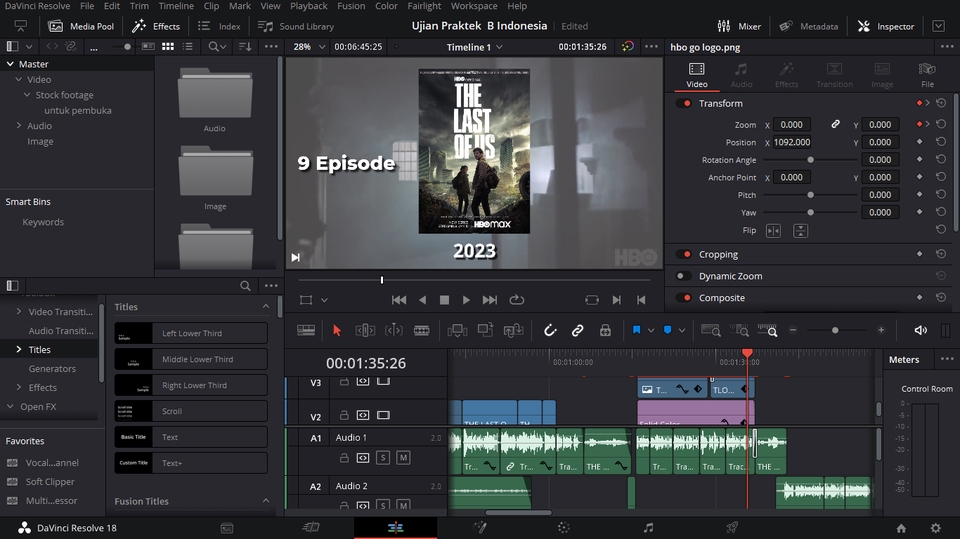The image size is (960, 539).
Task: Toggle Transform section enable switch
Action: click(x=683, y=103)
